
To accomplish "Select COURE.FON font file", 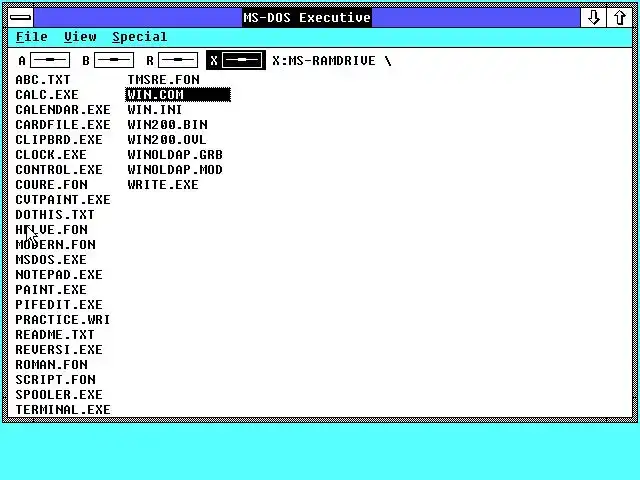I will coord(51,184).
